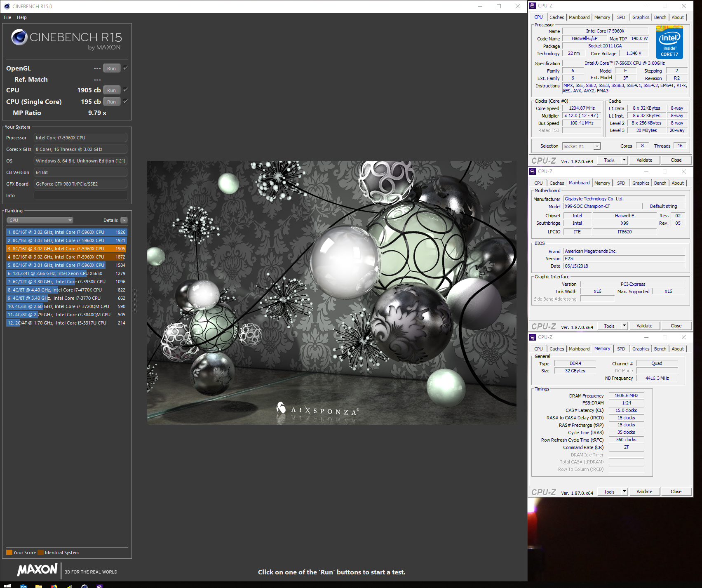702x588 pixels.
Task: Click Tools button in CPU-Z processor window
Action: (x=609, y=160)
